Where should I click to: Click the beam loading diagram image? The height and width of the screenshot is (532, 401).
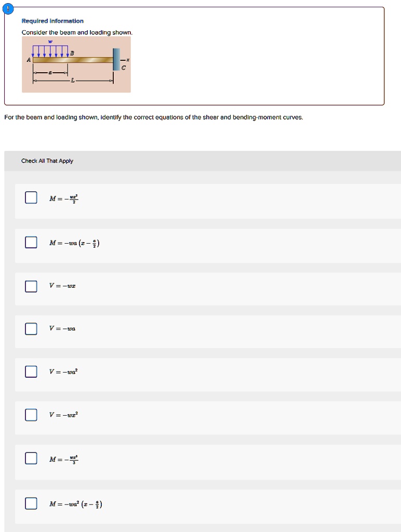76,65
